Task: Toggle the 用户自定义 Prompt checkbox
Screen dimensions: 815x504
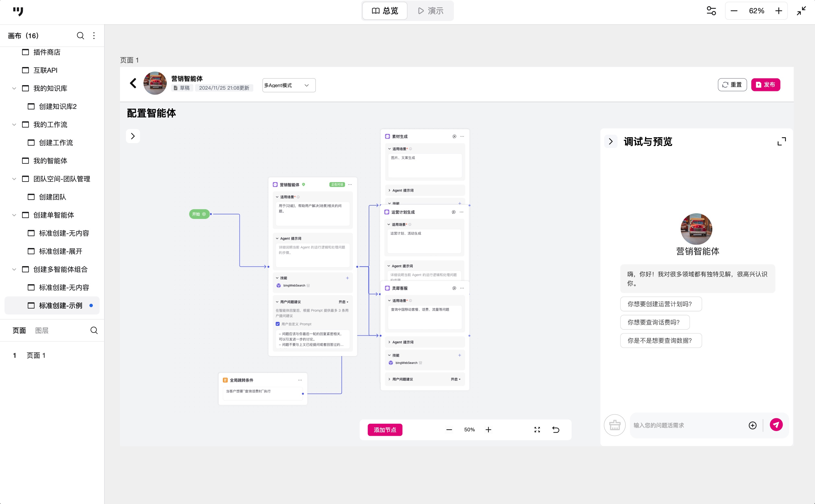Action: 277,324
